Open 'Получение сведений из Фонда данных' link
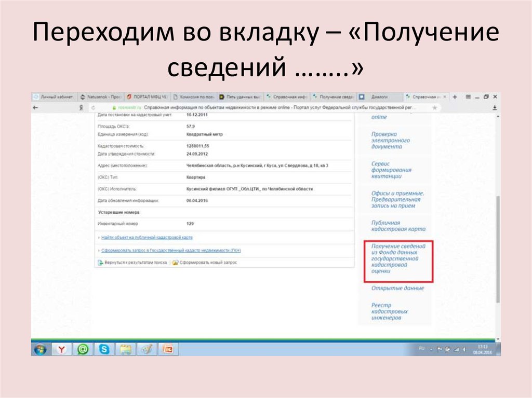This screenshot has width=532, height=398. pyautogui.click(x=398, y=258)
